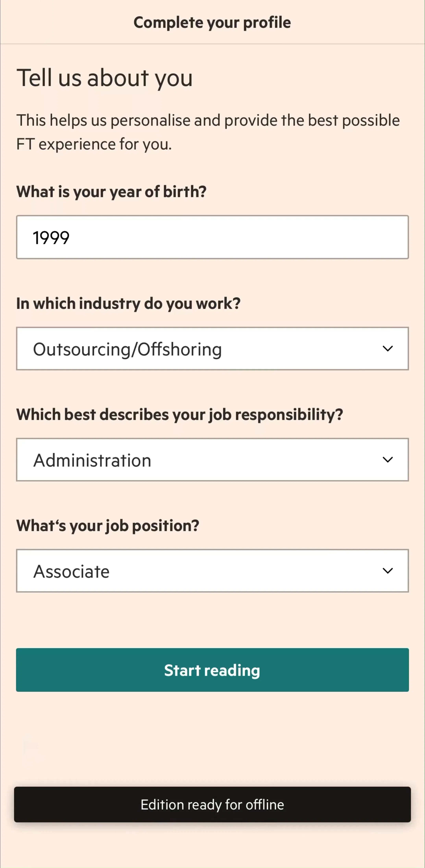Tap the Start reading button
The image size is (425, 868).
212,670
